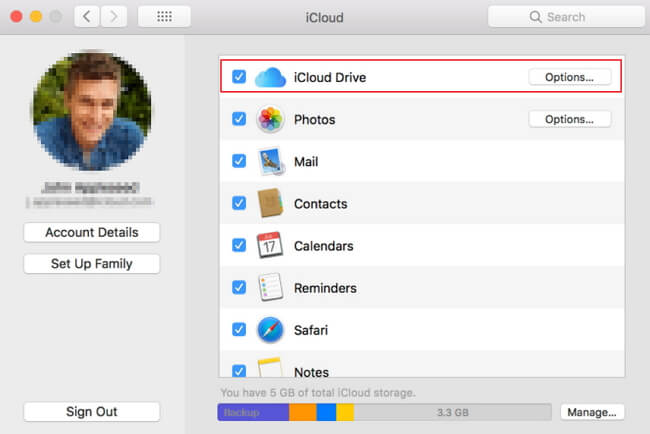Click the Calendars icon showing 17

(270, 245)
